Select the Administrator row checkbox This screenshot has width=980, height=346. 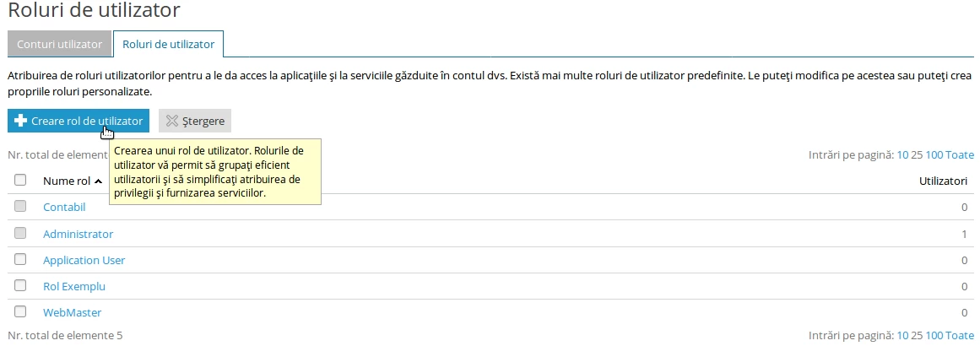(21, 234)
